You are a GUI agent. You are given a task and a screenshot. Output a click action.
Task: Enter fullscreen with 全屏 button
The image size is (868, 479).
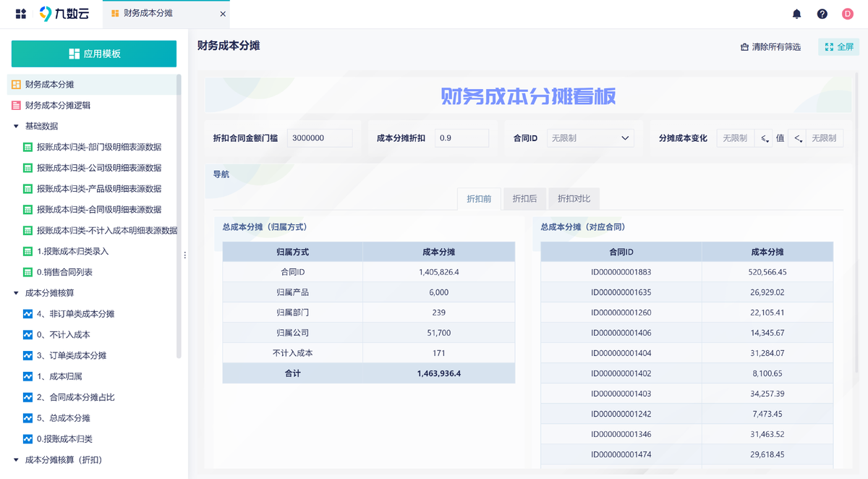838,47
